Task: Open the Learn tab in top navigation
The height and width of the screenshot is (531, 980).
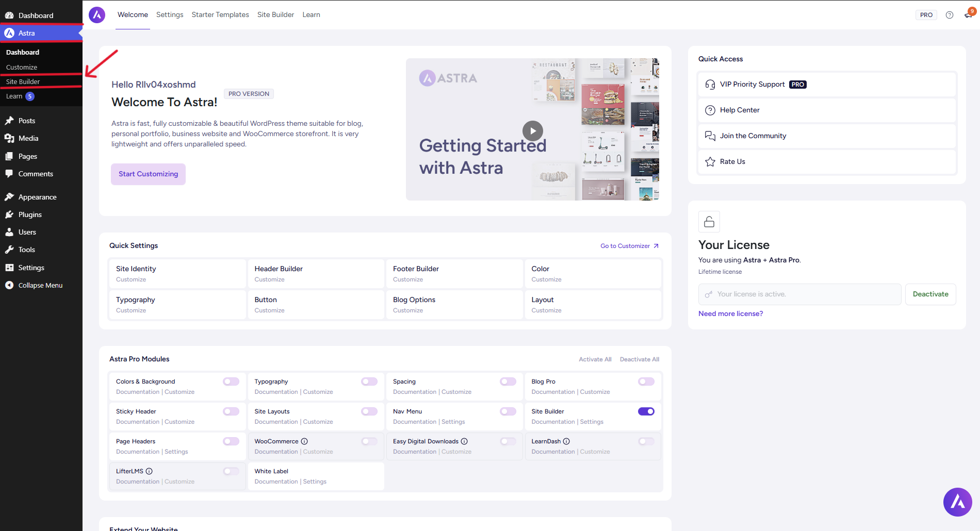Action: (311, 15)
